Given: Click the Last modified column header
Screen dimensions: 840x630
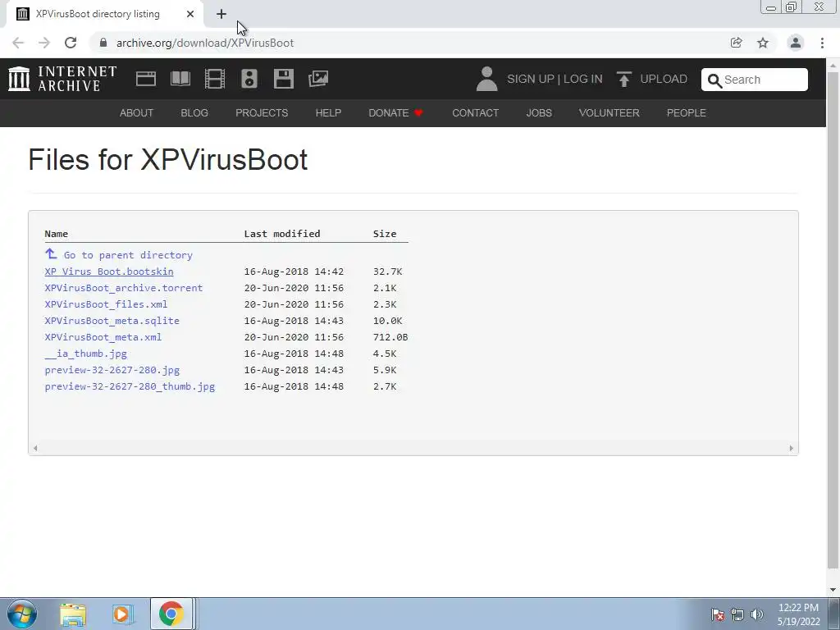Looking at the screenshot, I should (x=282, y=234).
